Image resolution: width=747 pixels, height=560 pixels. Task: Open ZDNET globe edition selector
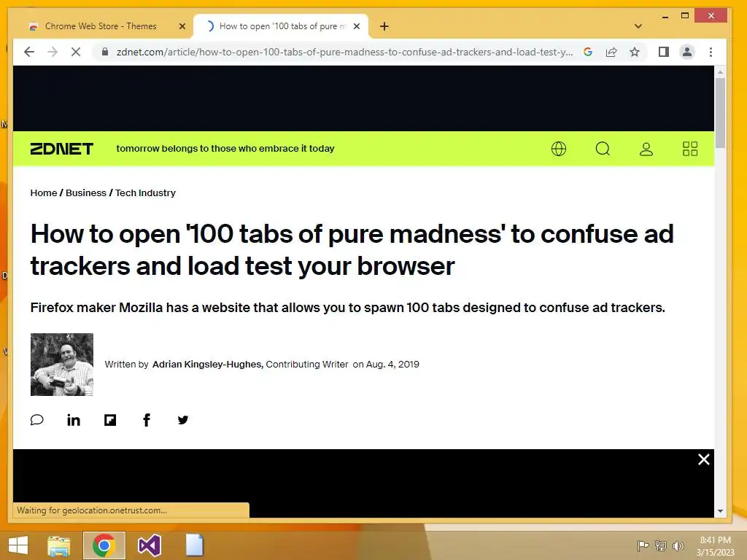559,149
